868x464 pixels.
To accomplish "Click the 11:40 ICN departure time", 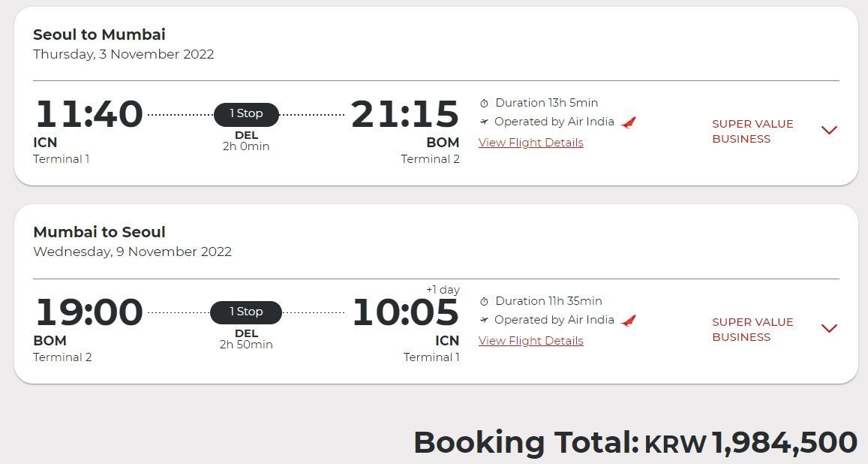I will coord(89,114).
